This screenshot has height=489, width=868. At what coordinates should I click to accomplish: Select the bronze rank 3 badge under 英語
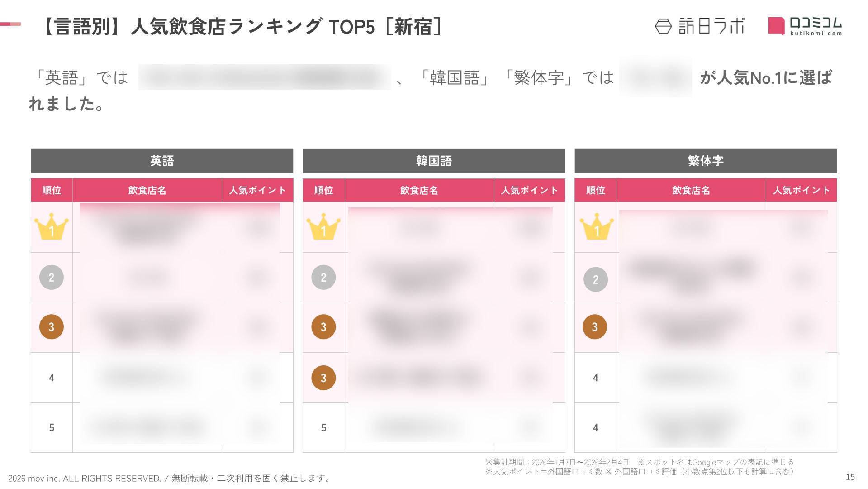point(52,326)
